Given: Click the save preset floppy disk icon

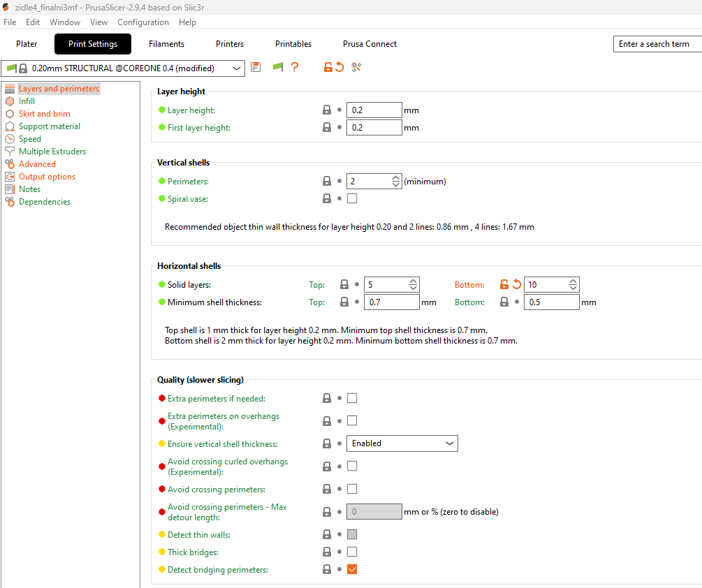Looking at the screenshot, I should (x=256, y=67).
